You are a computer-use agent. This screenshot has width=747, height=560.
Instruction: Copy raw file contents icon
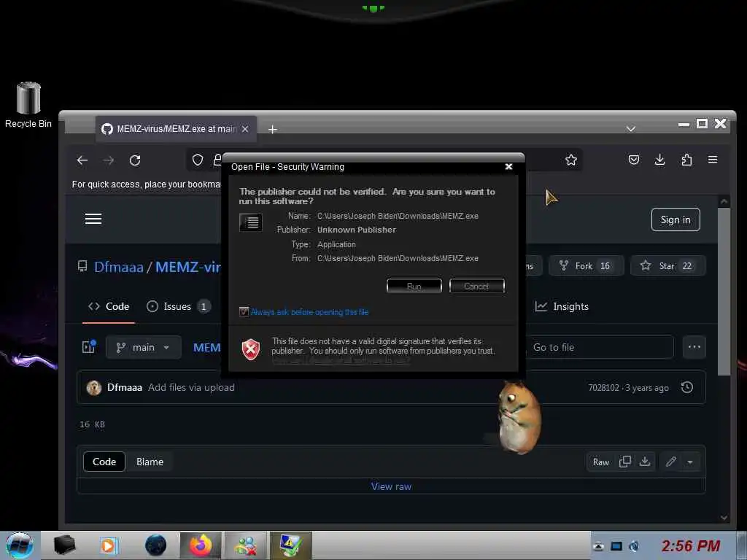point(624,462)
